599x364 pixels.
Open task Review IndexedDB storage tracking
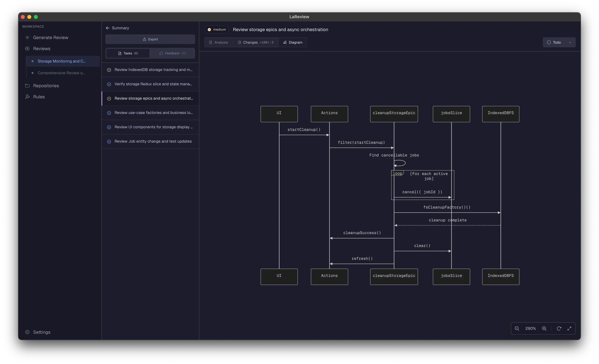(150, 70)
